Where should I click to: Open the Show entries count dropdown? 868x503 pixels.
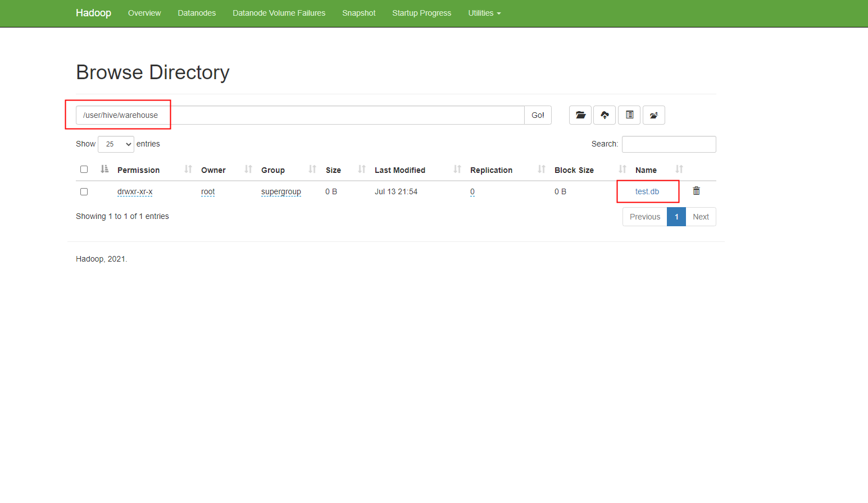point(116,144)
